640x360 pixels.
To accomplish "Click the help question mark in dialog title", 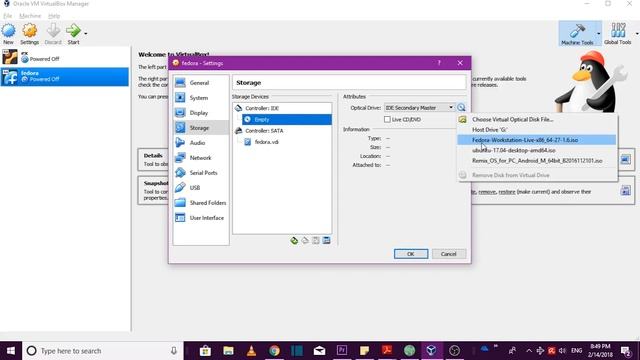I will [x=439, y=63].
